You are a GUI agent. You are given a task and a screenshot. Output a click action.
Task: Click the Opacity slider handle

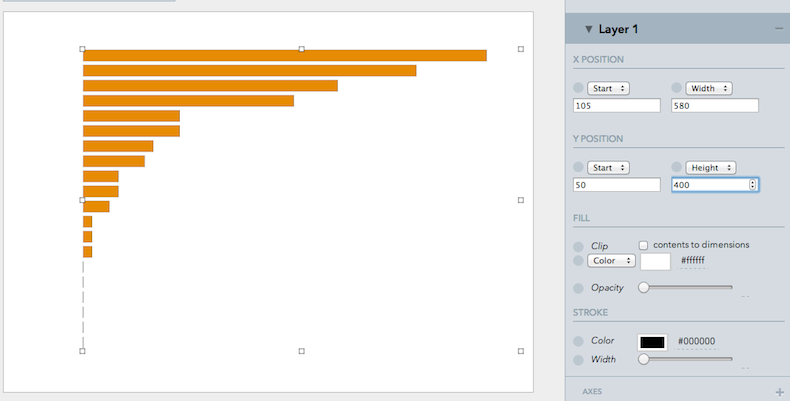[x=643, y=287]
